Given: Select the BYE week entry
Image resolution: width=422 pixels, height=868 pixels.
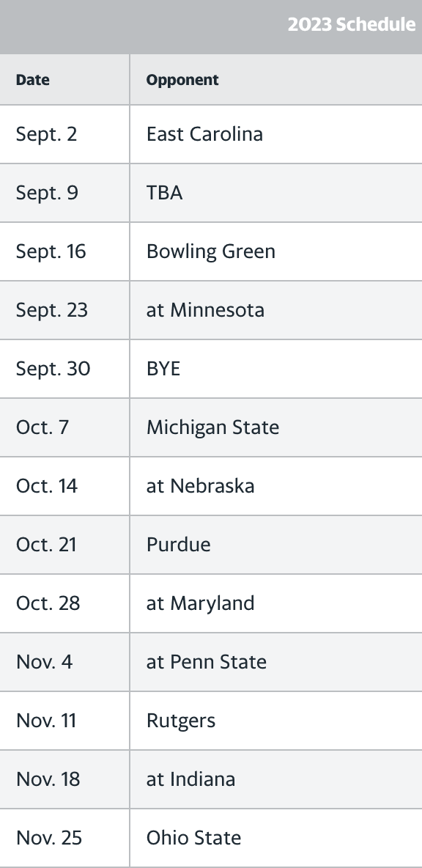Looking at the screenshot, I should [x=163, y=369].
